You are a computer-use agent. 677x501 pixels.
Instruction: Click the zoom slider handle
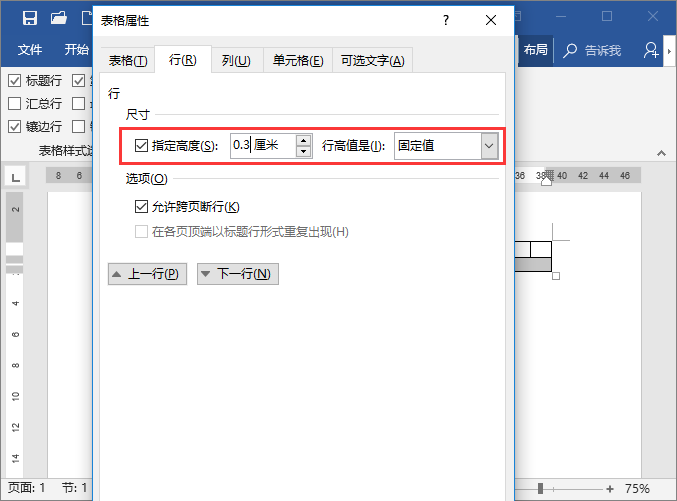click(x=540, y=489)
